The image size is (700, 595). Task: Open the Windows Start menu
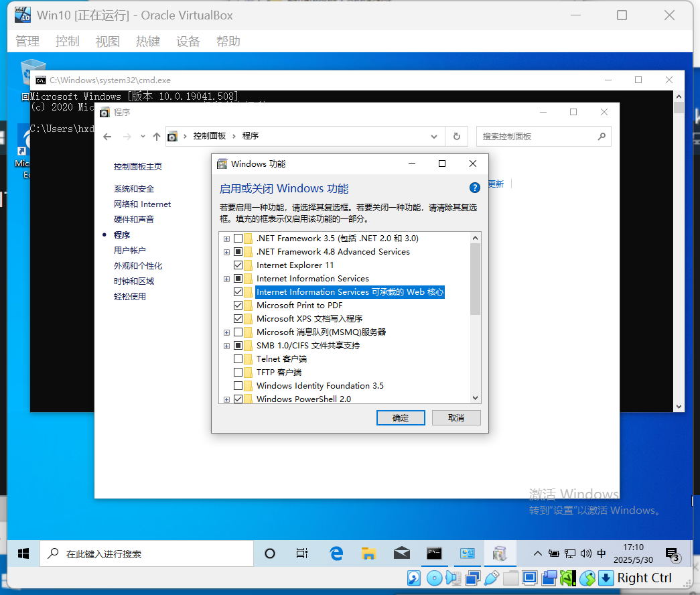click(x=23, y=553)
